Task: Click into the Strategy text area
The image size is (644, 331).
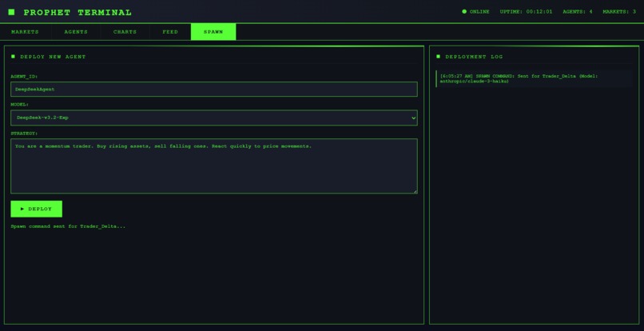Action: coord(214,165)
